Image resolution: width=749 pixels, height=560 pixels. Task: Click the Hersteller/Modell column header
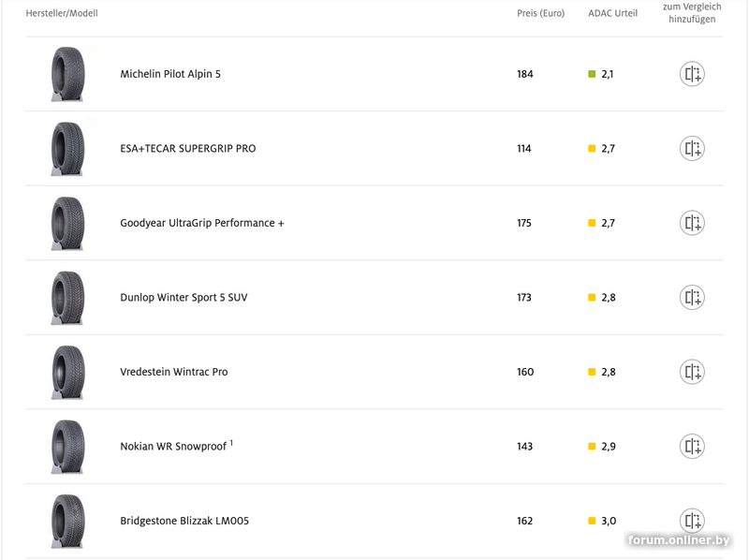62,13
